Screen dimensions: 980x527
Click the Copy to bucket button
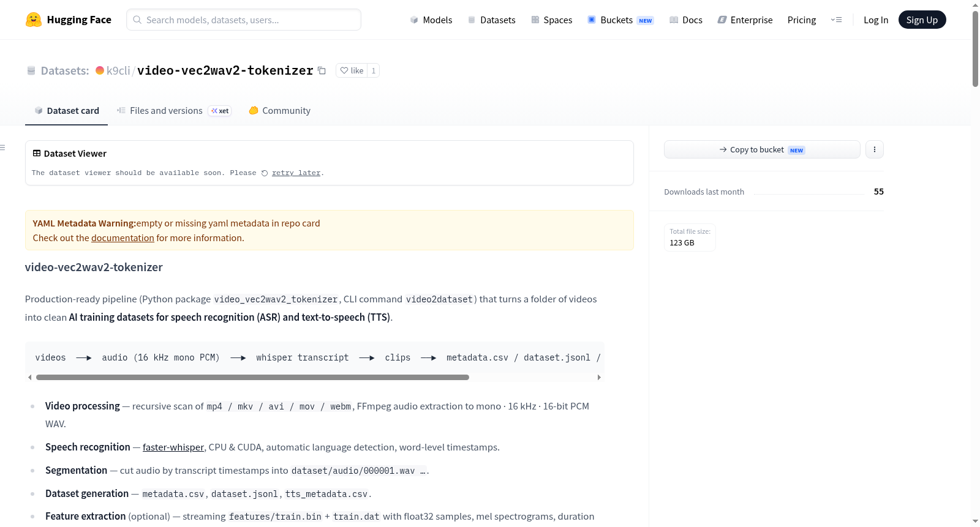762,149
